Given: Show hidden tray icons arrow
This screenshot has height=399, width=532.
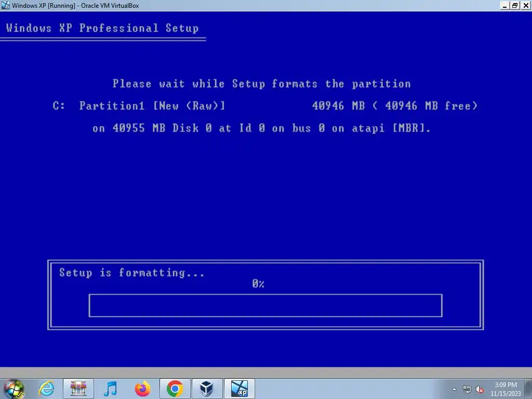Looking at the screenshot, I should click(454, 390).
